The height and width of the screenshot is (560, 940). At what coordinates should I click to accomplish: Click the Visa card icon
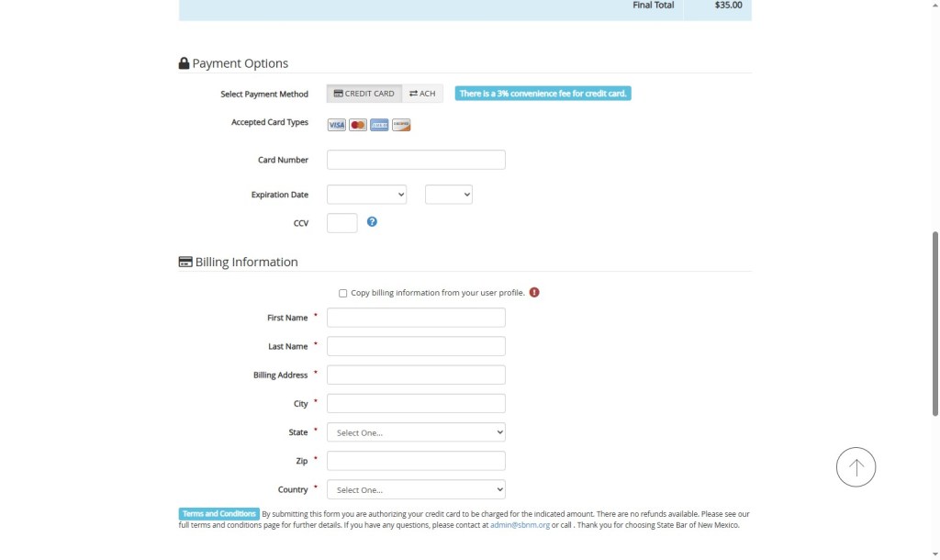pyautogui.click(x=336, y=125)
